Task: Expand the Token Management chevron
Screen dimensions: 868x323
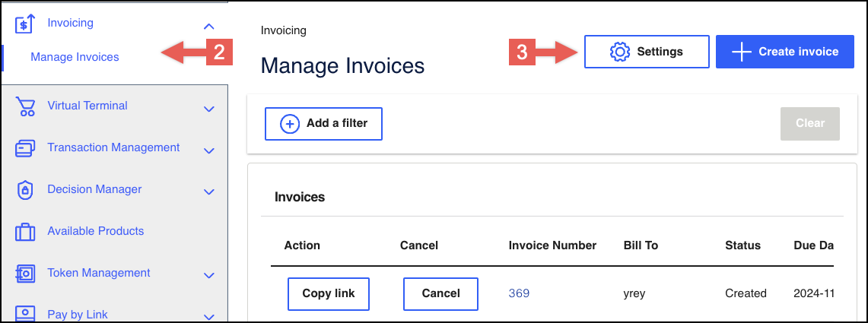Action: click(209, 276)
